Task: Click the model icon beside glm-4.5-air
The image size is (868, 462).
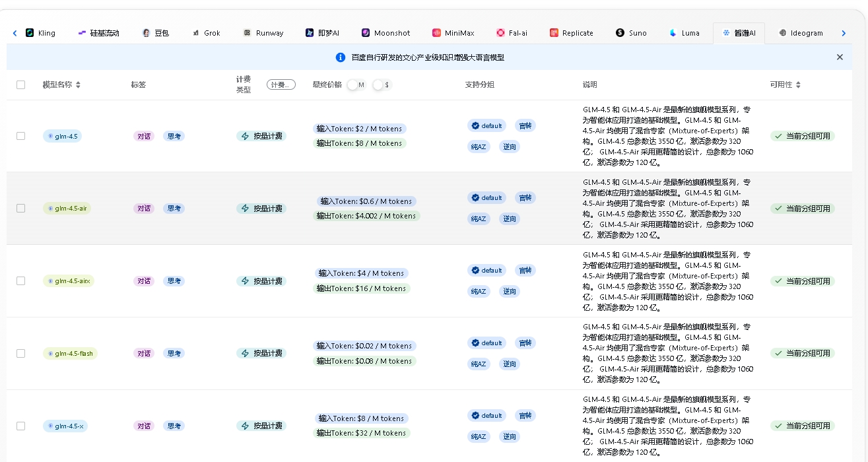Action: 50,209
